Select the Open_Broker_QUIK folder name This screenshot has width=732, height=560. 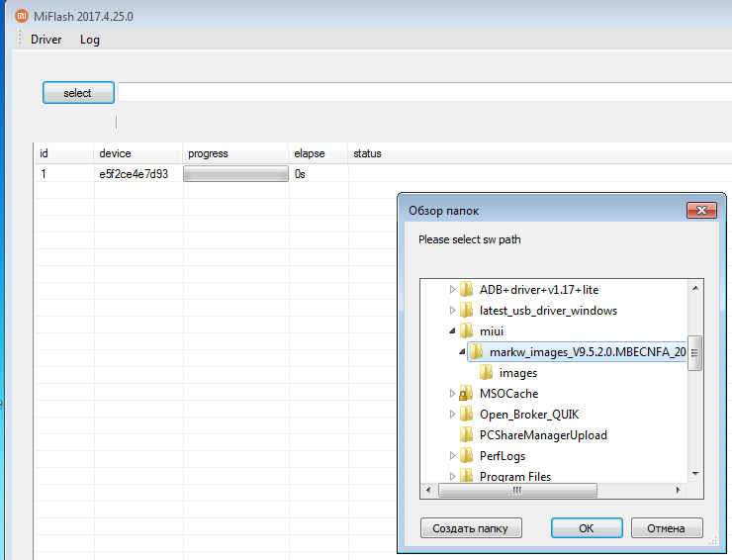pos(529,415)
